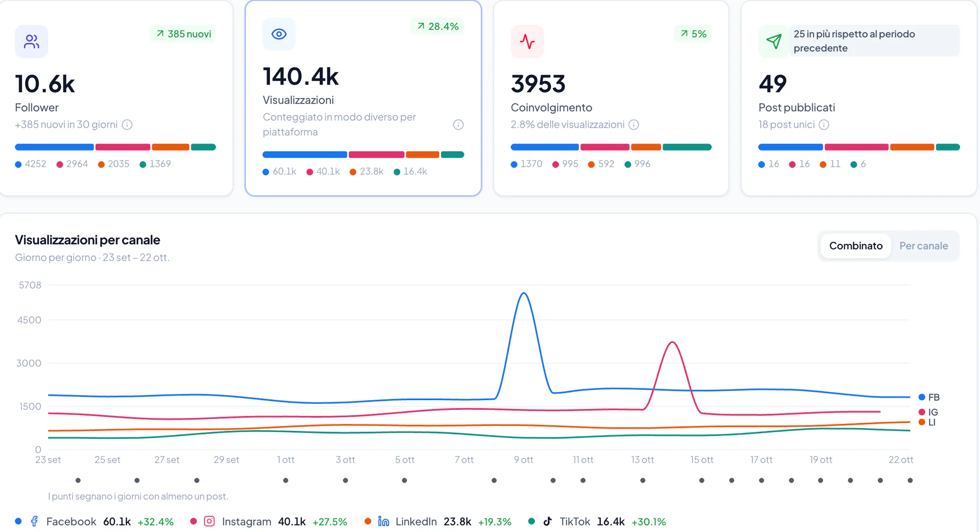The width and height of the screenshot is (980, 532).
Task: Click the LinkedIn logo in chart legend
Action: [x=384, y=521]
